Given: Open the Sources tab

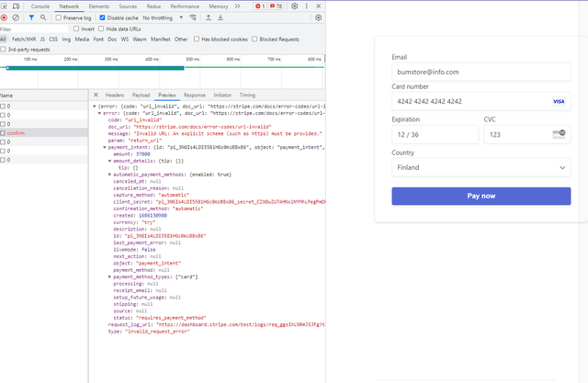Looking at the screenshot, I should pyautogui.click(x=128, y=6).
